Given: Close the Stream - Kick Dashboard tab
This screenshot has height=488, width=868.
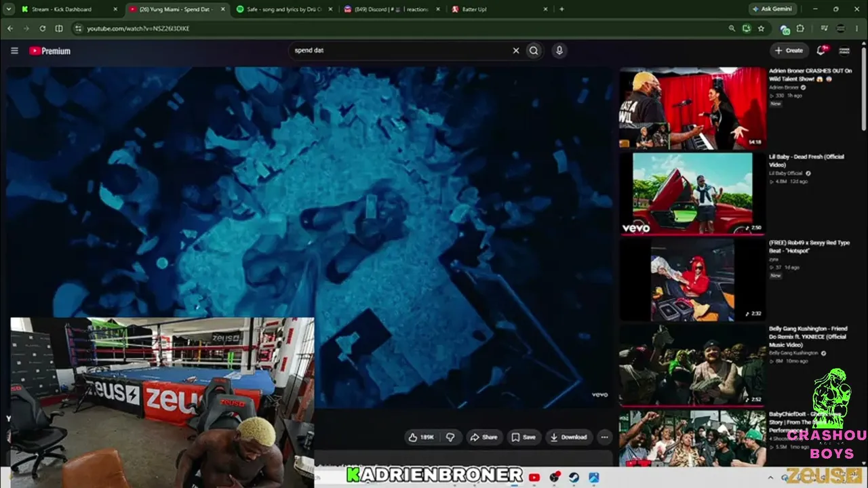Looking at the screenshot, I should pos(115,9).
